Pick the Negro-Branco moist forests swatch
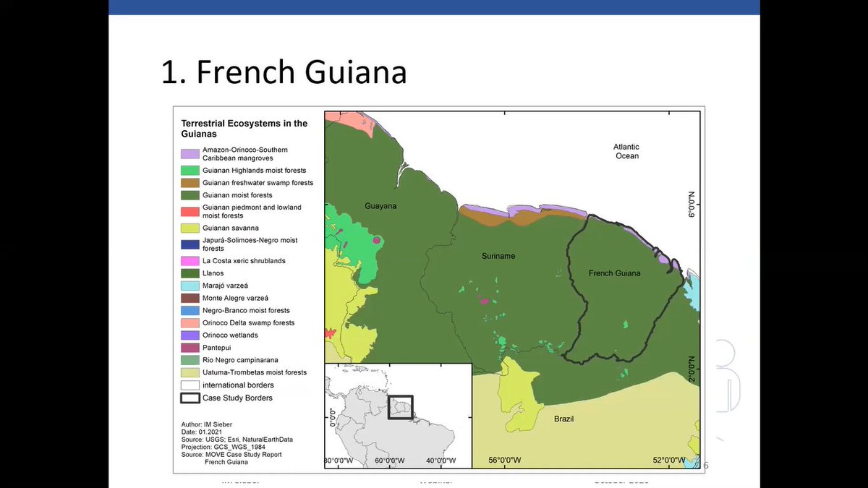 190,310
